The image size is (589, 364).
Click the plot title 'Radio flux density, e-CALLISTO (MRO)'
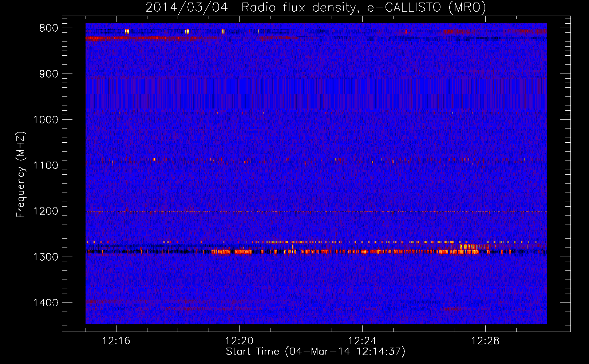pos(364,7)
